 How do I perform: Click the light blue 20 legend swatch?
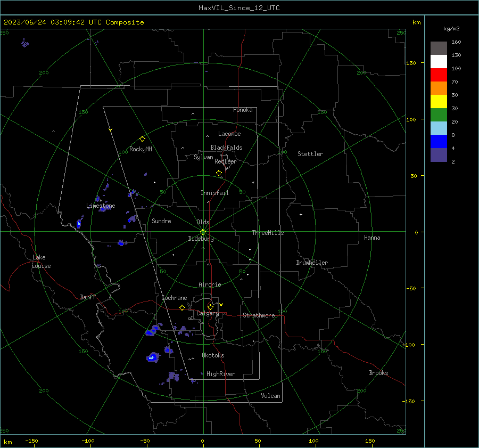(x=439, y=128)
